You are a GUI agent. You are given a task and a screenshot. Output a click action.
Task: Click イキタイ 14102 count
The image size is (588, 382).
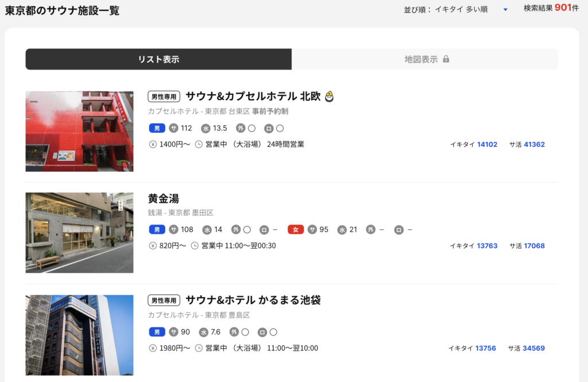pyautogui.click(x=474, y=144)
